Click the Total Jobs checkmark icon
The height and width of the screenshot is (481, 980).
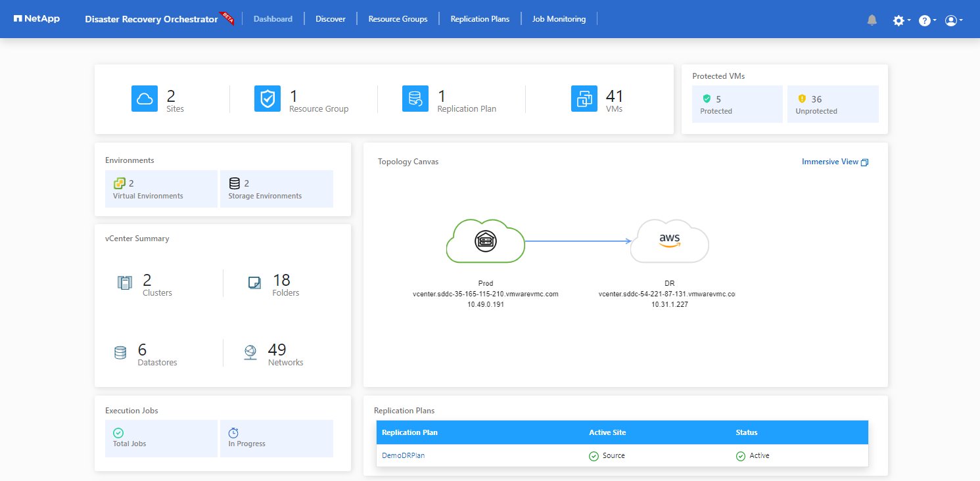(x=118, y=433)
